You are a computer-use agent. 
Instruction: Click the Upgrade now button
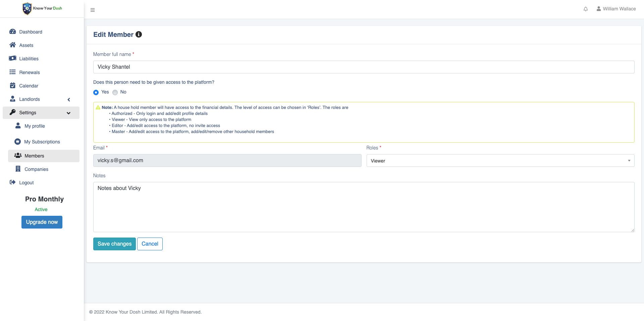point(42,222)
